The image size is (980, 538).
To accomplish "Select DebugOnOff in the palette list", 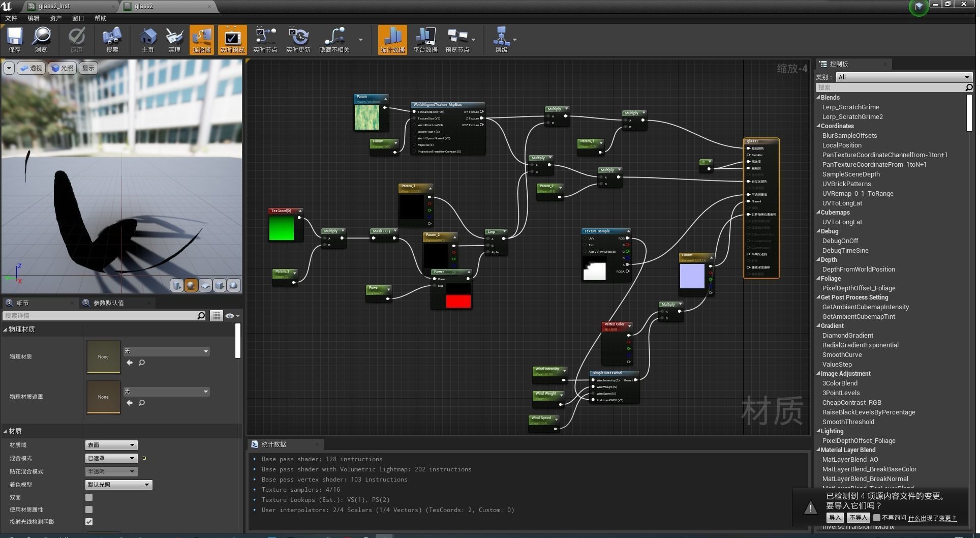I will point(840,241).
